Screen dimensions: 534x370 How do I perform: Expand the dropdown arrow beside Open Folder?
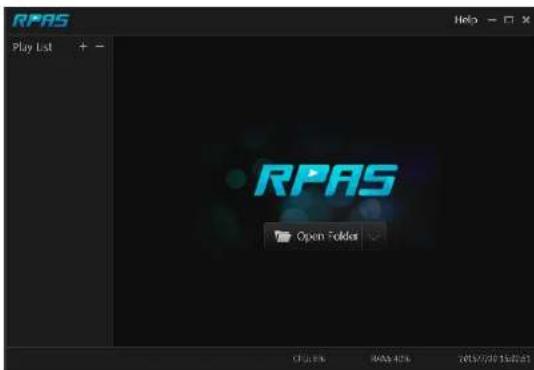374,236
